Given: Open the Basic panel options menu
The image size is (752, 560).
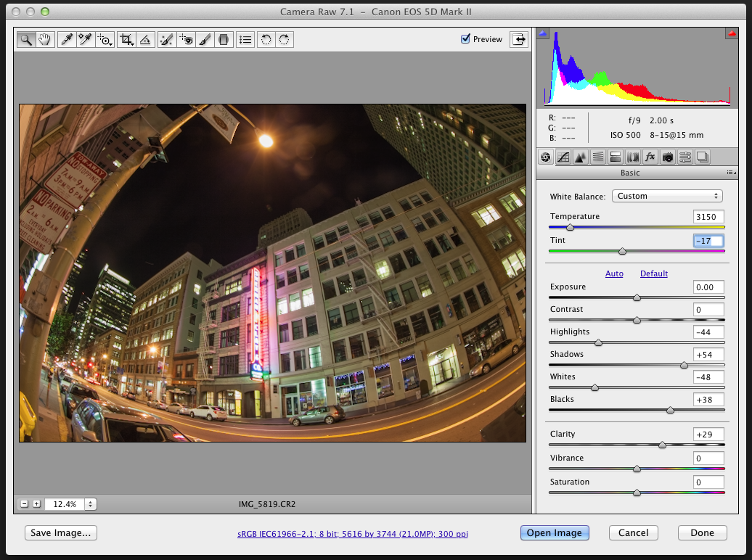Looking at the screenshot, I should tap(731, 173).
